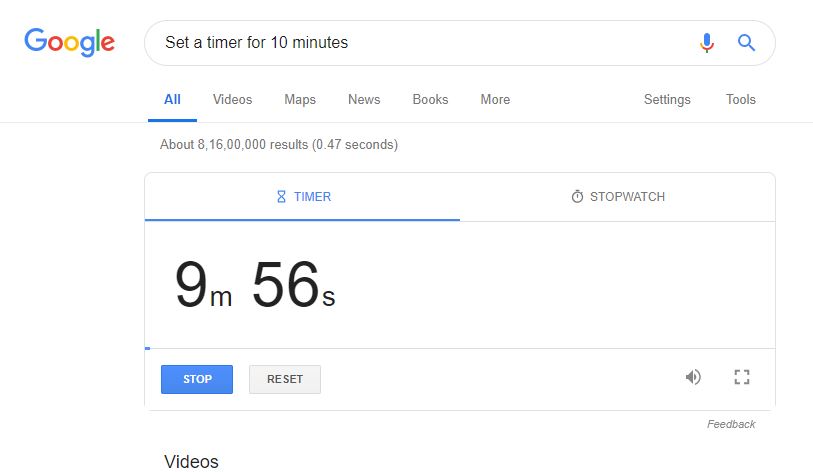Open the News results tab
The width and height of the screenshot is (813, 472).
point(364,99)
